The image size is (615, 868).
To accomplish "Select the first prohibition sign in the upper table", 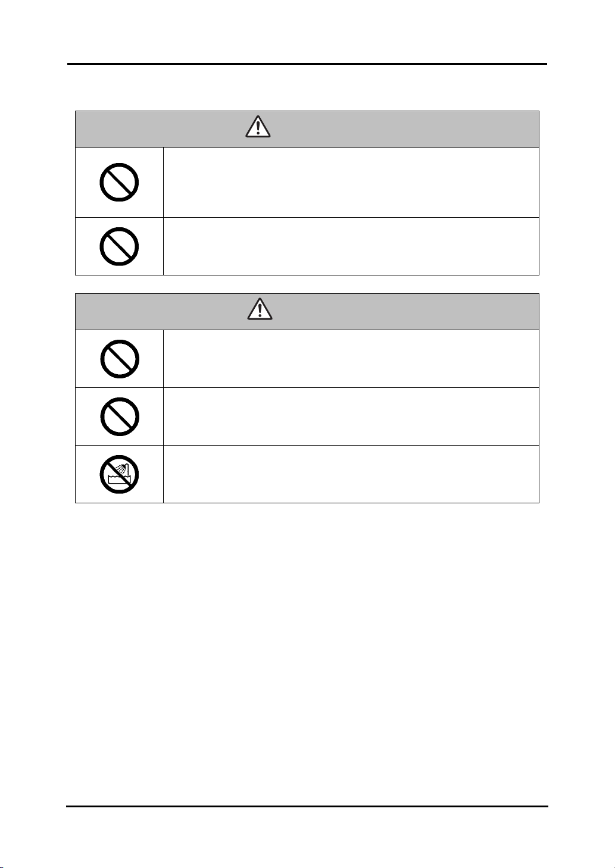I will click(x=119, y=182).
